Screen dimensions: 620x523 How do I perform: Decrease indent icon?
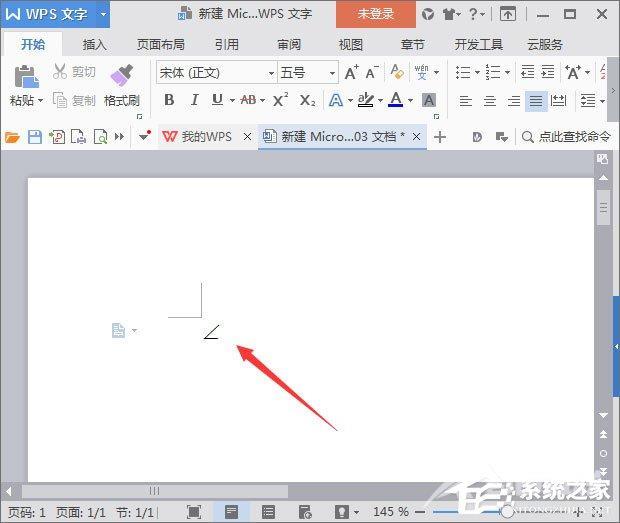[x=527, y=72]
